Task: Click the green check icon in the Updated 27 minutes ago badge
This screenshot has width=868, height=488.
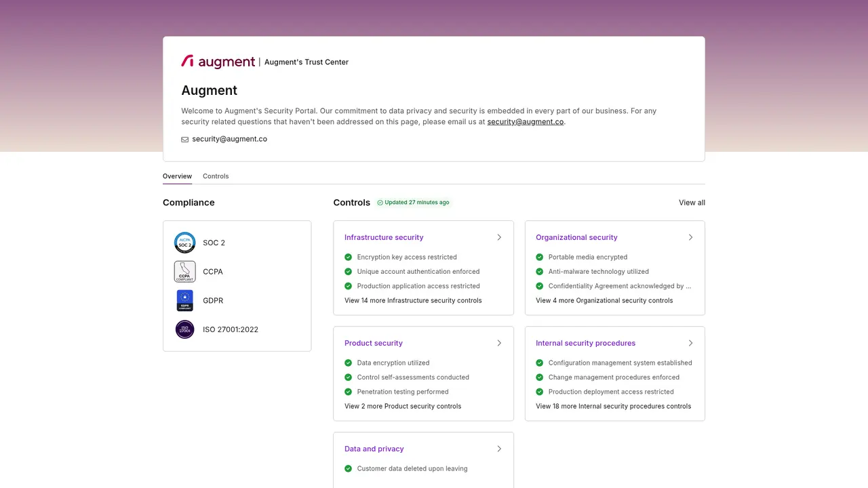Action: 380,203
